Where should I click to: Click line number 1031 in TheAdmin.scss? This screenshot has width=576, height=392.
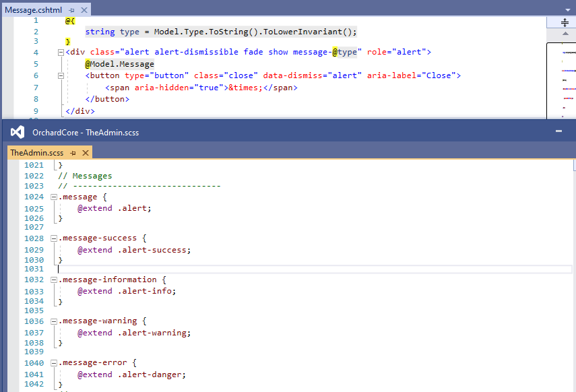click(34, 269)
